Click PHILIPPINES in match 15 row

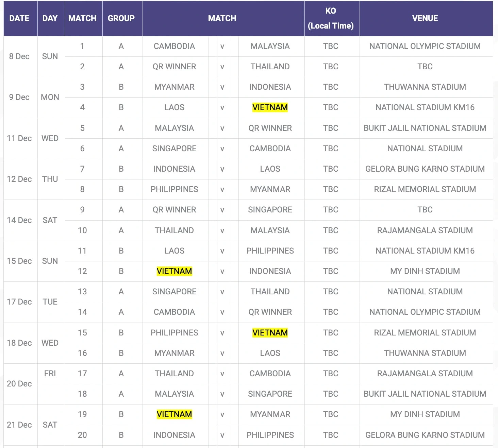coord(175,333)
